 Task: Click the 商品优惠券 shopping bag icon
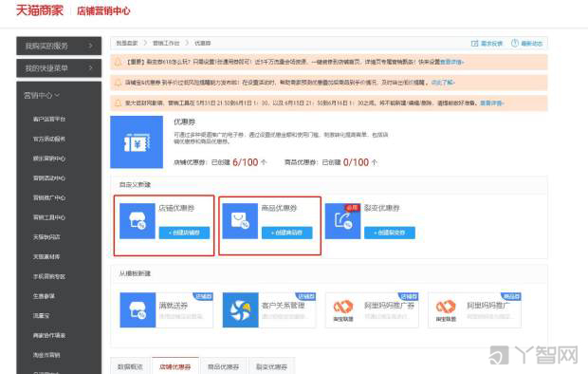click(240, 221)
